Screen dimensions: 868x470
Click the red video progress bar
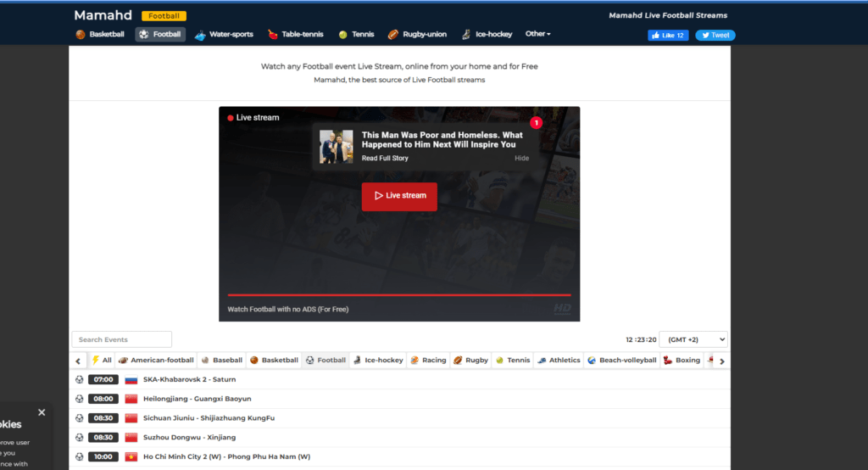pos(398,295)
